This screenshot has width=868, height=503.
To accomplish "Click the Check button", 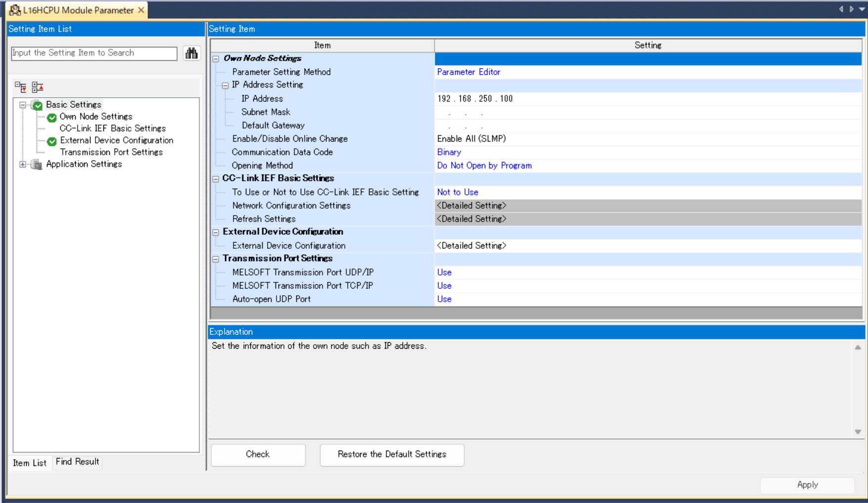I will pyautogui.click(x=258, y=455).
